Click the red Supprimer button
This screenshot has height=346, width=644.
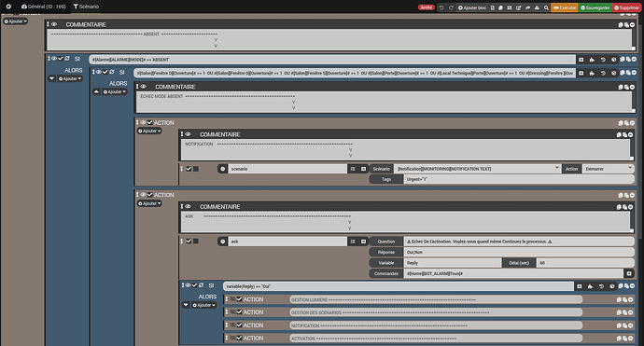click(x=627, y=7)
